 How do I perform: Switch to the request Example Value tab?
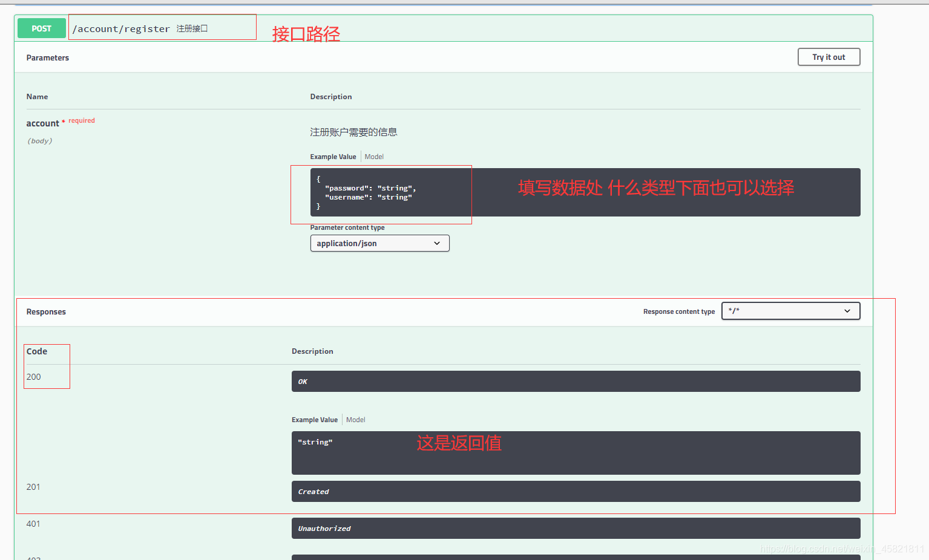[333, 157]
